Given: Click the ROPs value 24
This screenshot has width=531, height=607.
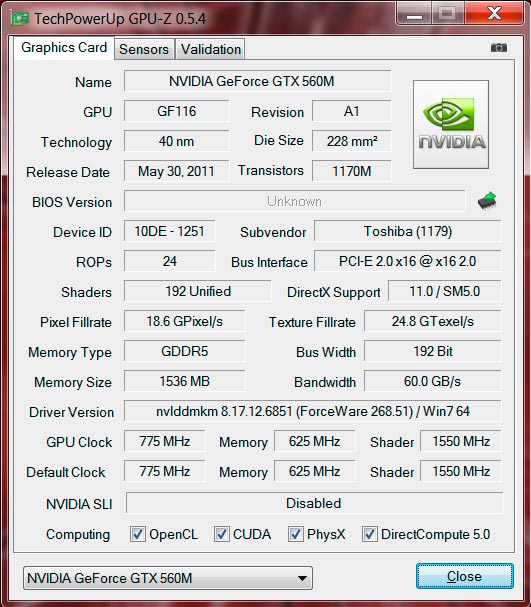Looking at the screenshot, I should [170, 261].
